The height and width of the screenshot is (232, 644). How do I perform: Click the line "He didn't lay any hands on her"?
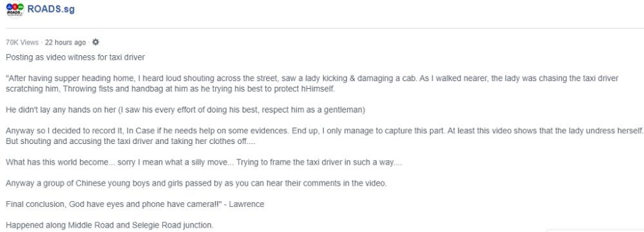tap(185, 110)
